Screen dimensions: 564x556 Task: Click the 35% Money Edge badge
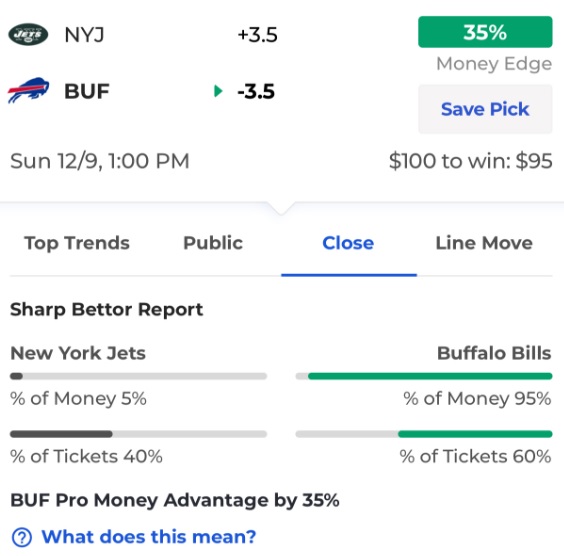485,32
